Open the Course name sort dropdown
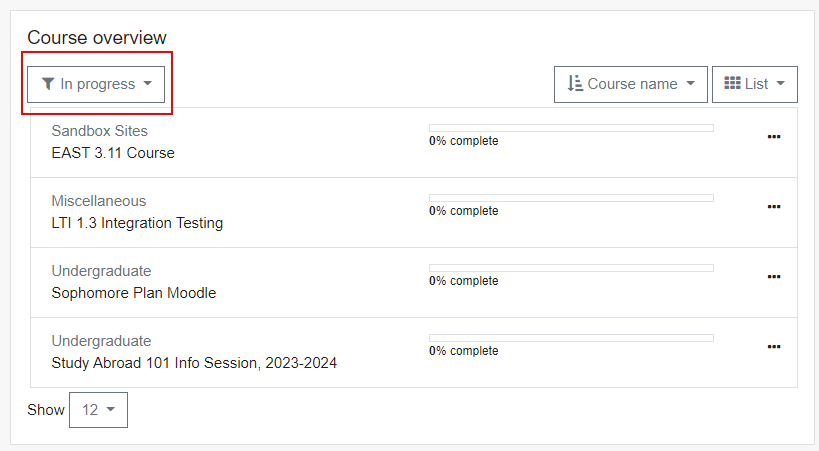 pos(631,84)
